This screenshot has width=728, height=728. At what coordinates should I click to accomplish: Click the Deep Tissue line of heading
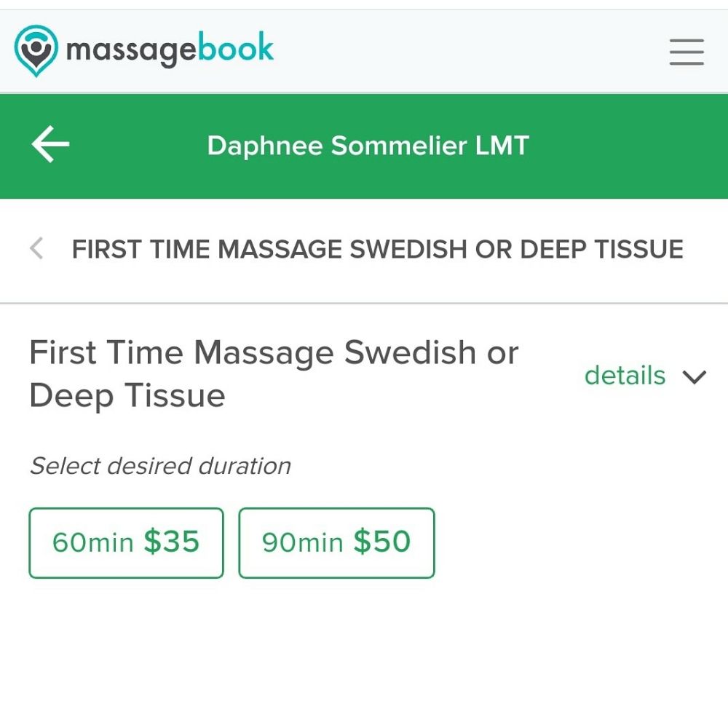pos(127,396)
